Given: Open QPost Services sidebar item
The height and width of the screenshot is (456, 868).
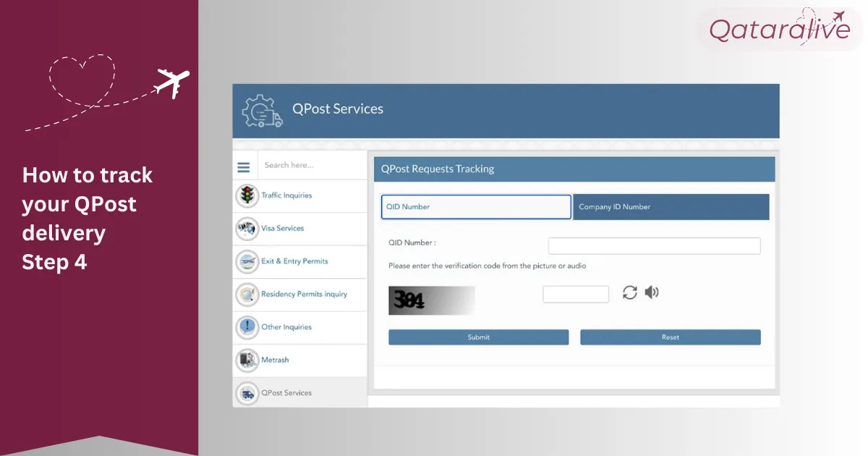Looking at the screenshot, I should tap(300, 393).
